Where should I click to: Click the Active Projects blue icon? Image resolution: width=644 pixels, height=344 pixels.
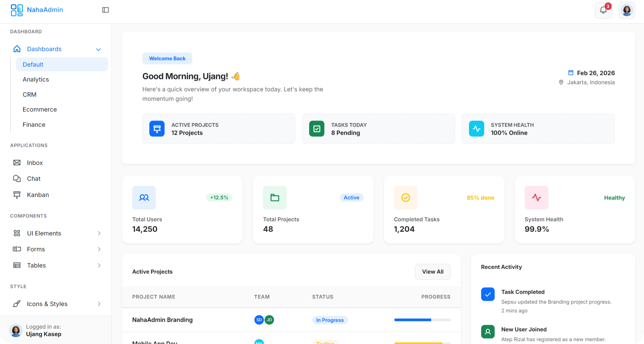click(x=157, y=129)
